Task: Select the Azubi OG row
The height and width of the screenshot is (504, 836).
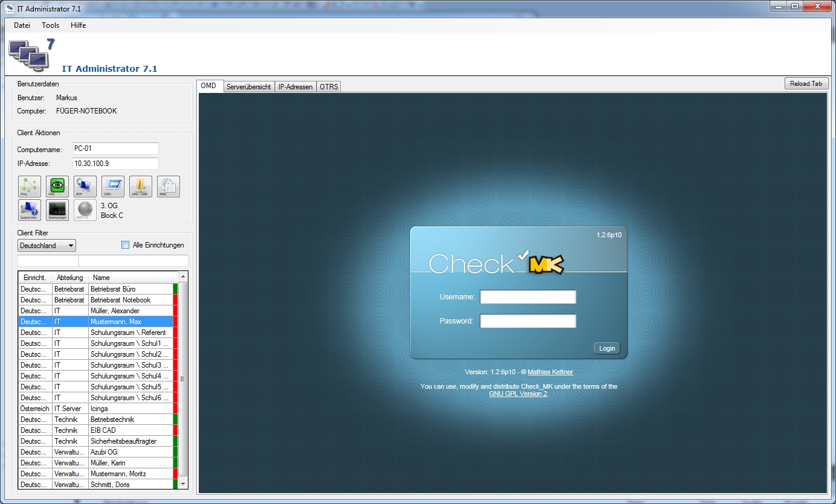Action: coord(98,452)
